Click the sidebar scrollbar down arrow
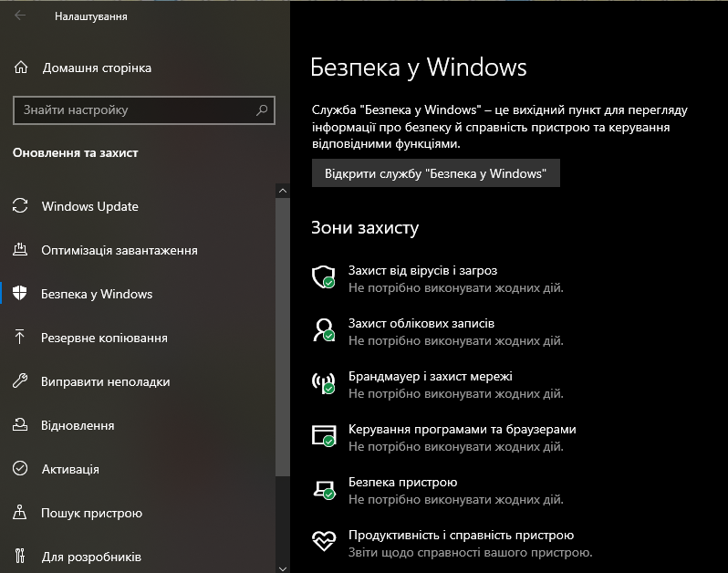The image size is (728, 573). 282,568
